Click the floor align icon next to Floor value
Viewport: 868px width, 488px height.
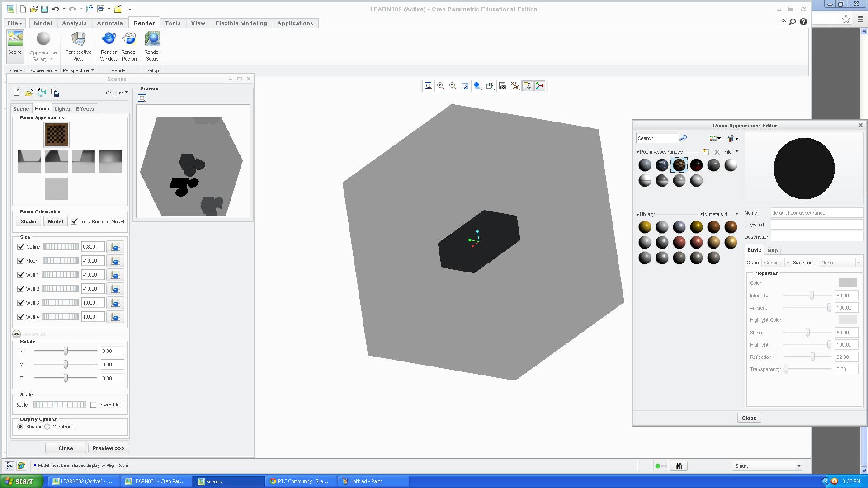click(x=115, y=261)
